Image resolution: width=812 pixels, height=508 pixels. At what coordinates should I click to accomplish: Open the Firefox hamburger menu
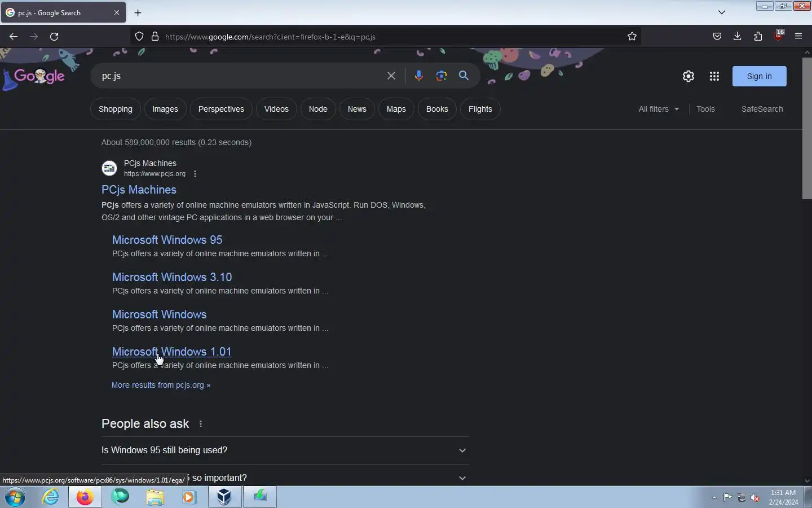coord(798,37)
